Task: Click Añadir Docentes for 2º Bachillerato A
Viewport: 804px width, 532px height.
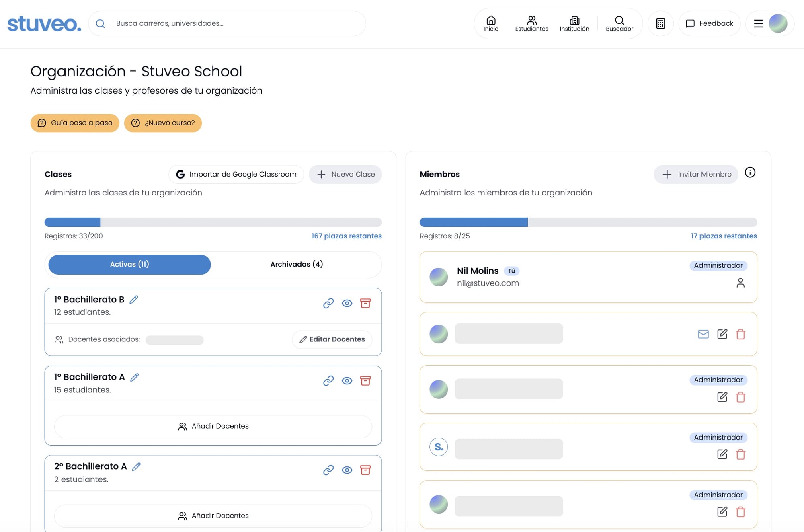Action: [213, 516]
